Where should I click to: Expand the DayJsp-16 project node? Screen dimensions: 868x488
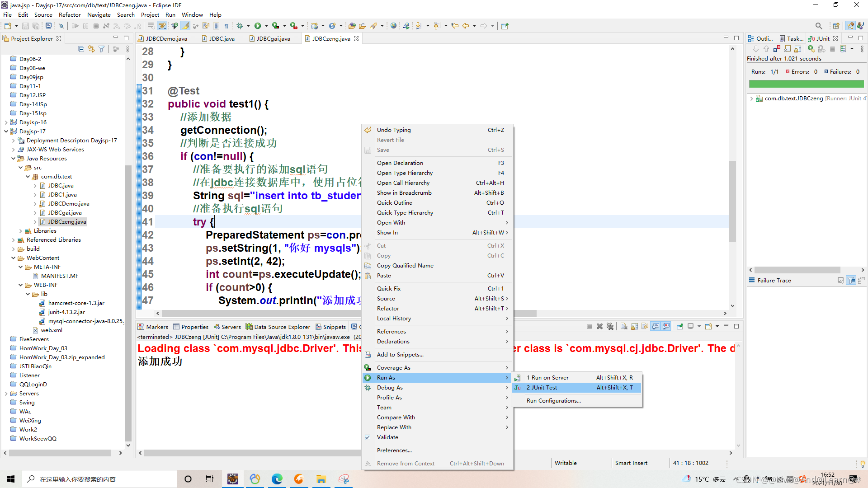(6, 122)
